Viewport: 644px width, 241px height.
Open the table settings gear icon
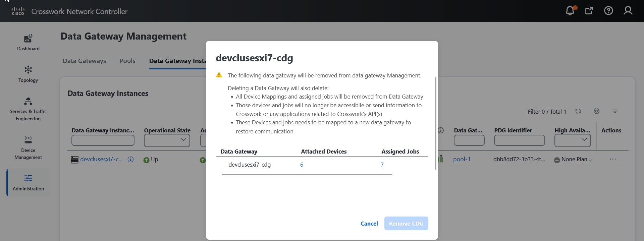point(596,111)
